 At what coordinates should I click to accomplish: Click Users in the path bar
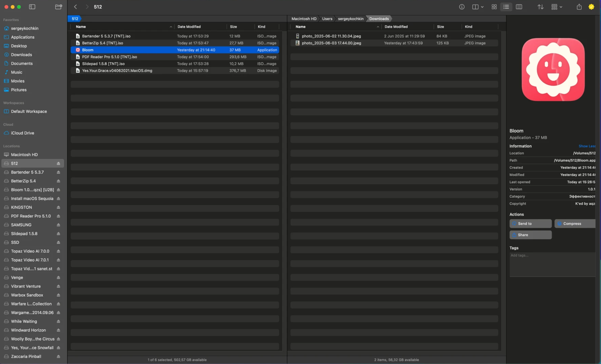pos(327,19)
